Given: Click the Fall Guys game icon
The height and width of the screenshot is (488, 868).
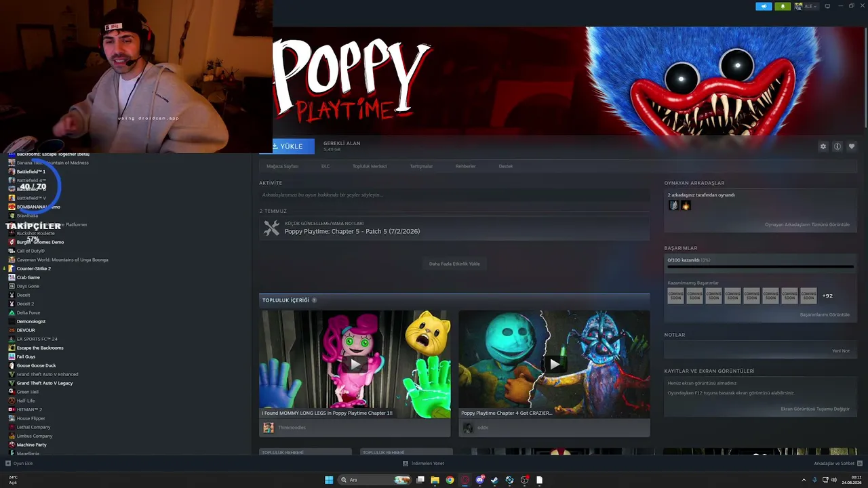Looking at the screenshot, I should pos(12,357).
